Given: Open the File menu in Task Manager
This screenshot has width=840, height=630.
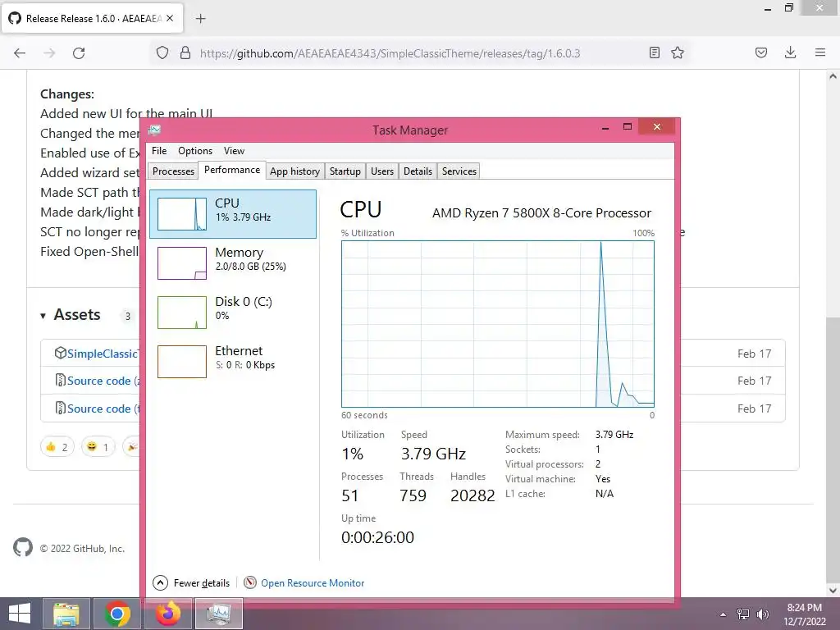Looking at the screenshot, I should [159, 151].
